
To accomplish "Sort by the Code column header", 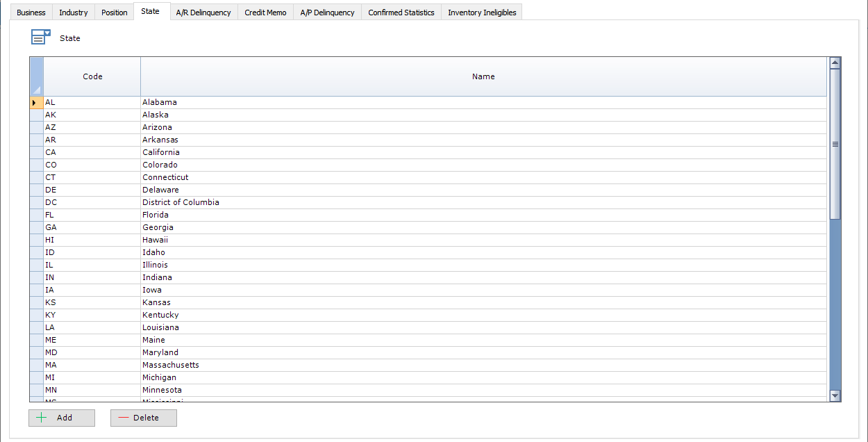I will tap(92, 76).
